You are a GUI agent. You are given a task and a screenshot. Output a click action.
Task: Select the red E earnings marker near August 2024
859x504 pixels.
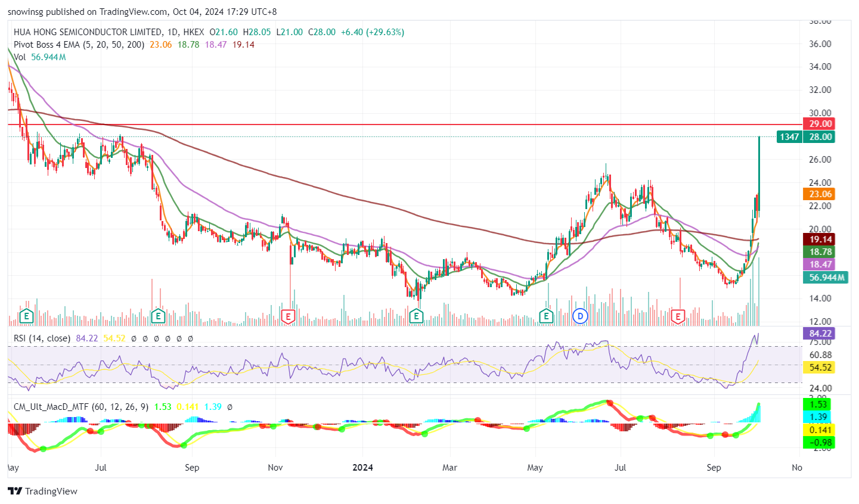click(x=678, y=316)
